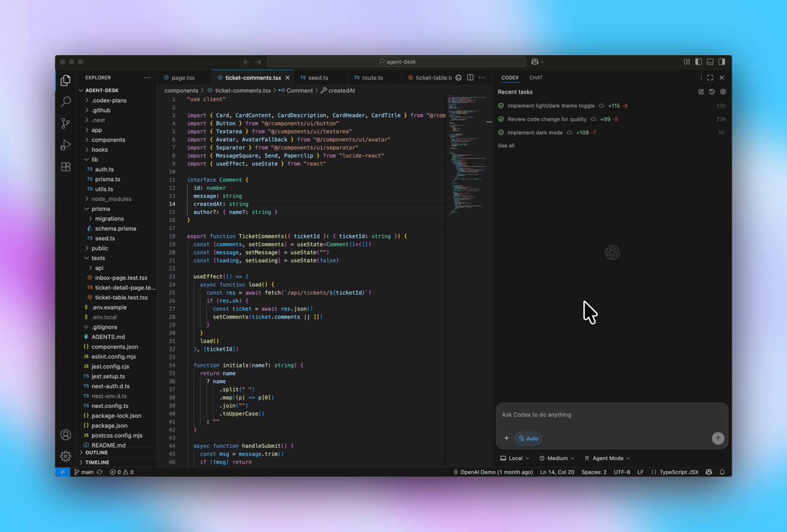Open editor More Actions ellipsis
This screenshot has width=787, height=532.
(482, 77)
